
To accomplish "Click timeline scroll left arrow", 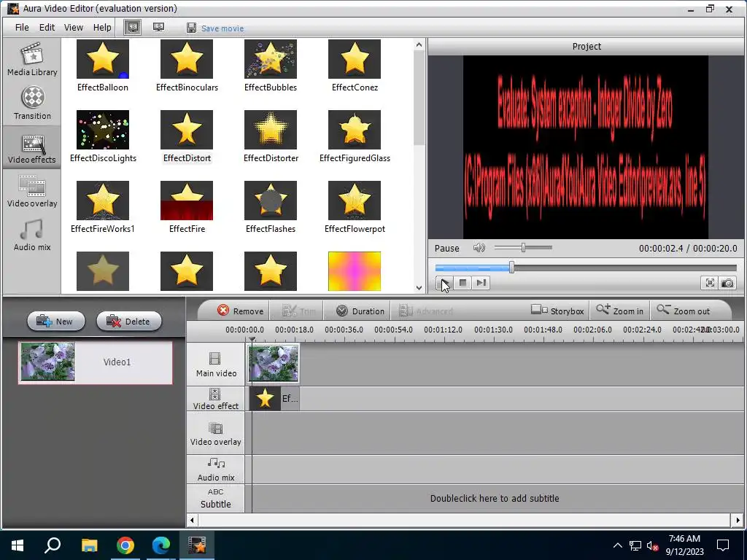I will [x=192, y=520].
